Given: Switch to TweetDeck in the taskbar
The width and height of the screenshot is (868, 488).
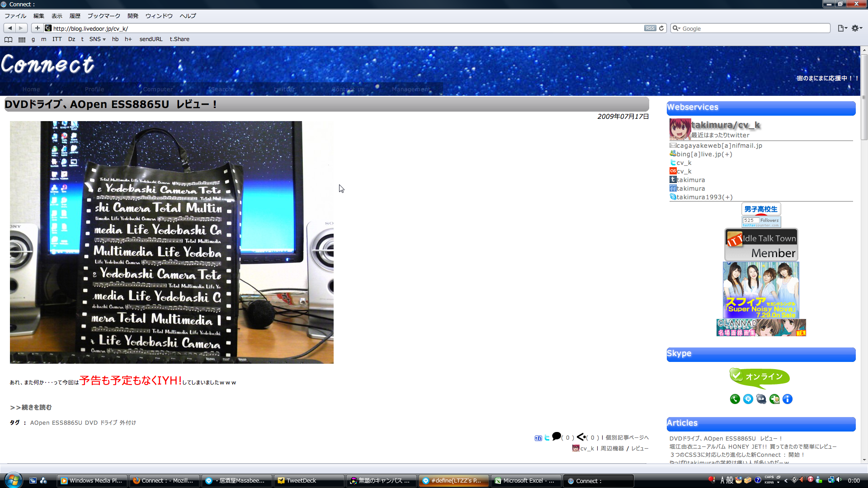Looking at the screenshot, I should (309, 481).
